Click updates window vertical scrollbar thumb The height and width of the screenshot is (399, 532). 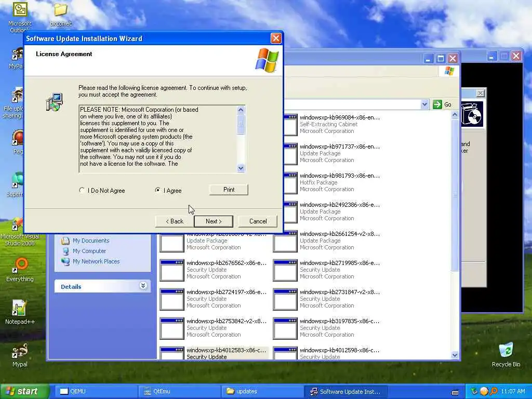point(455,195)
